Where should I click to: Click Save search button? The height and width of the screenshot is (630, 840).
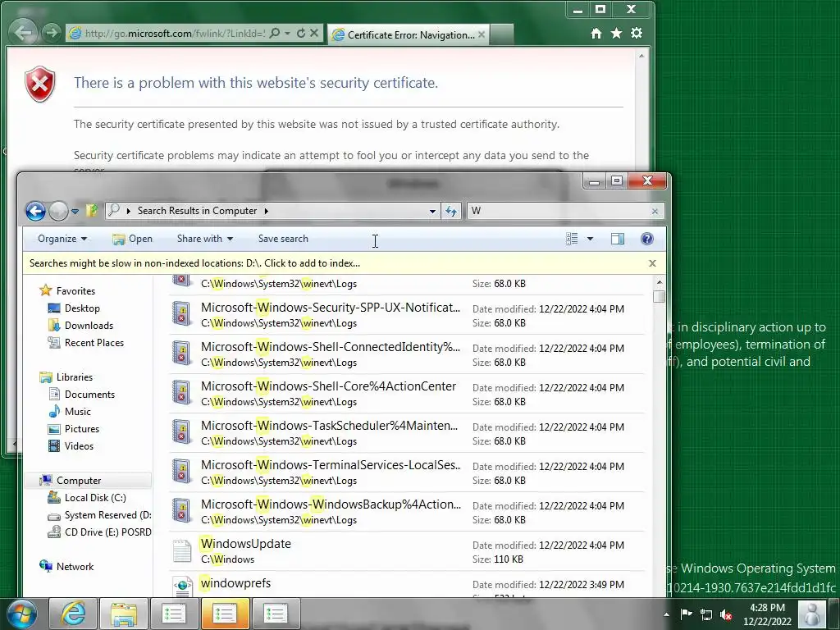(283, 239)
